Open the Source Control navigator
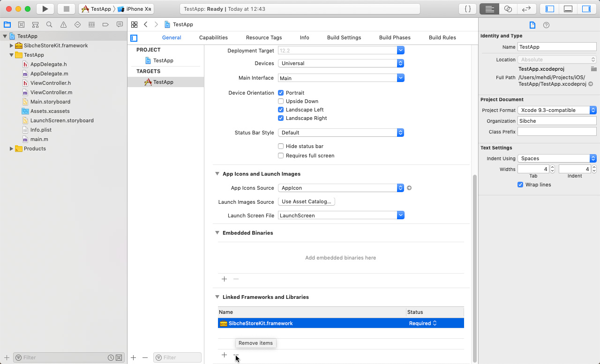The image size is (600, 364). [x=21, y=24]
